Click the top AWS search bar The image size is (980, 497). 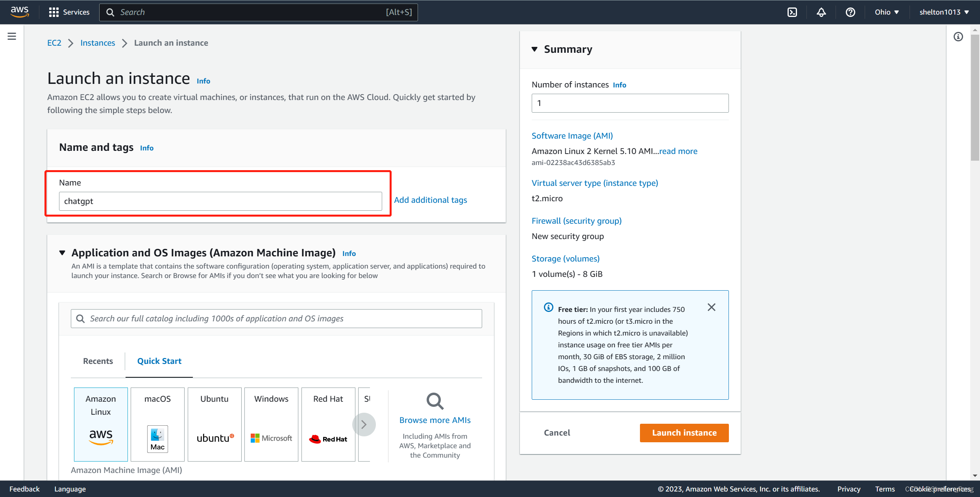pyautogui.click(x=259, y=12)
